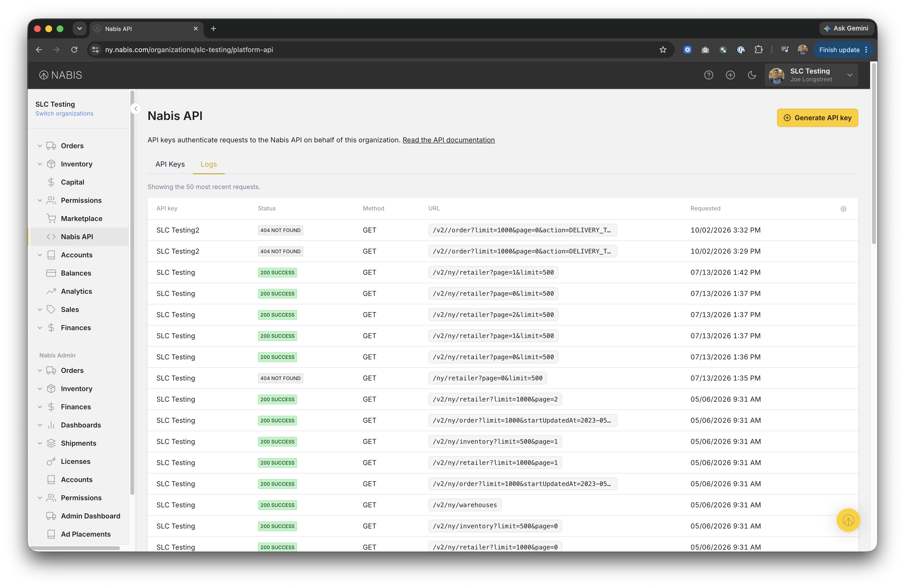Open media controls icon in browser toolbar
The width and height of the screenshot is (905, 588).
coord(785,50)
